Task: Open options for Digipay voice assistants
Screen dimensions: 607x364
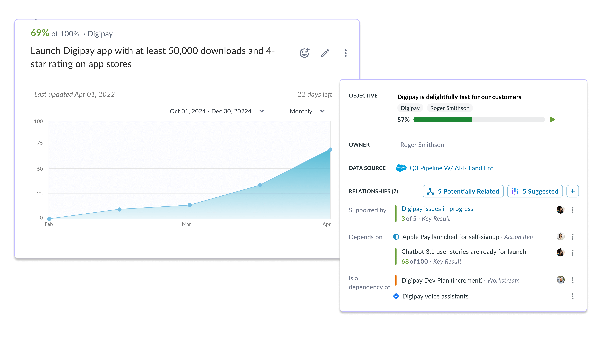Action: tap(573, 296)
